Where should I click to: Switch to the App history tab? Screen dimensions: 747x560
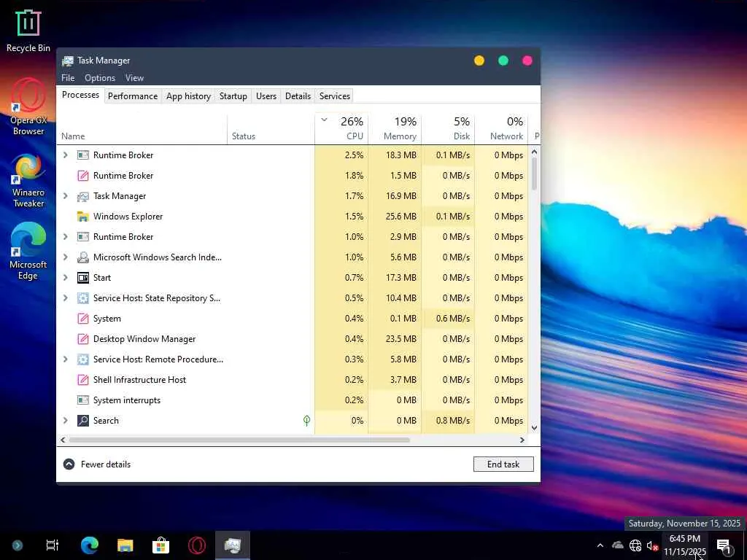(x=188, y=96)
